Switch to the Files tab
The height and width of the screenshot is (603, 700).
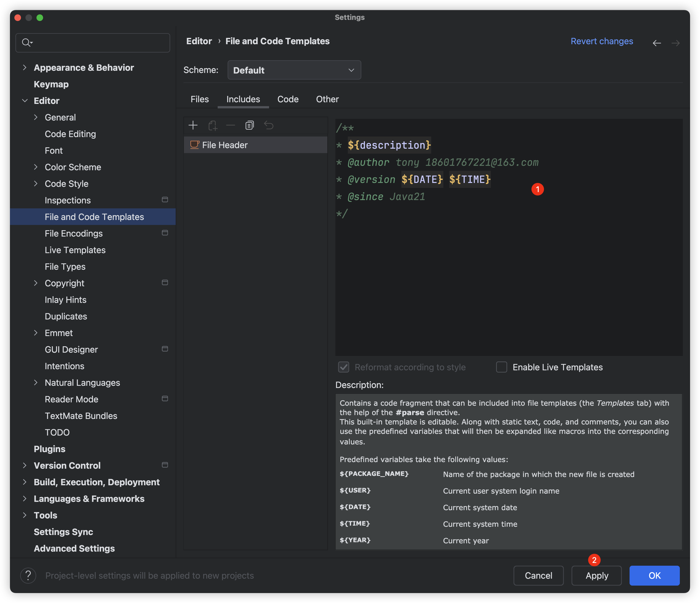(199, 99)
